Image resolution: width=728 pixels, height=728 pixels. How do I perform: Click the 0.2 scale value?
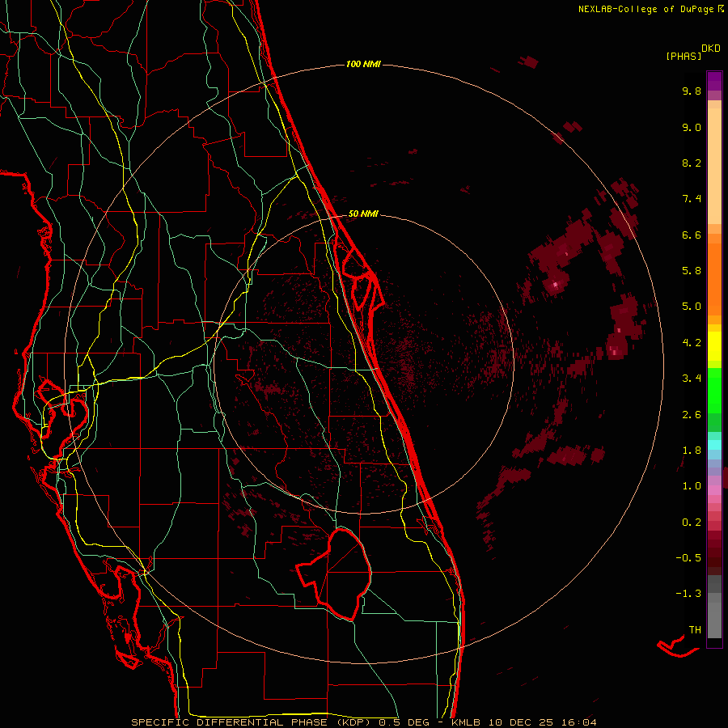click(692, 523)
